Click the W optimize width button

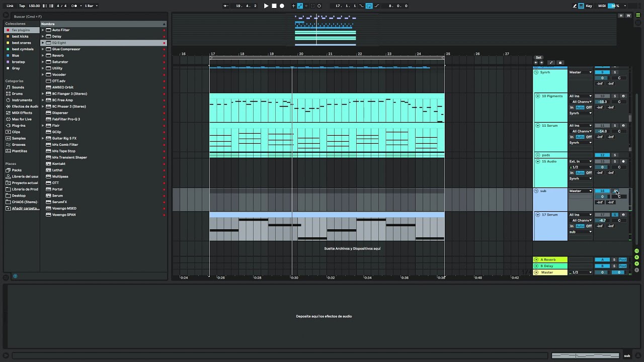click(628, 16)
